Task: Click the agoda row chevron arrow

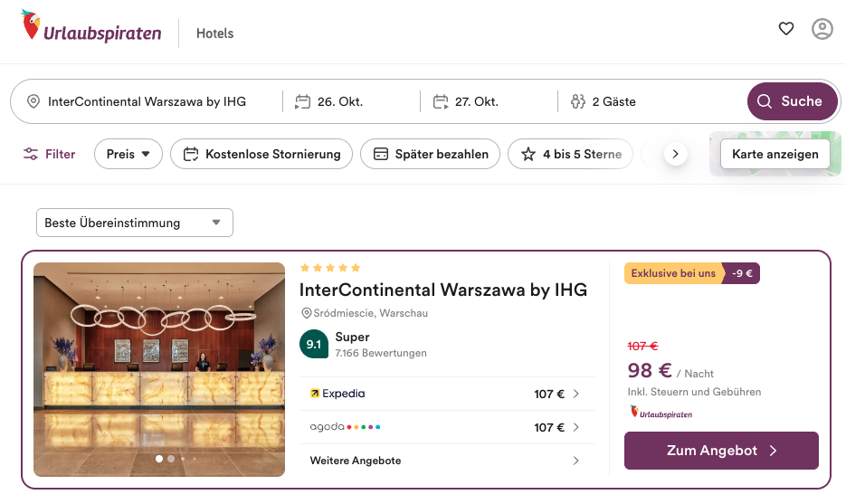Action: tap(576, 427)
